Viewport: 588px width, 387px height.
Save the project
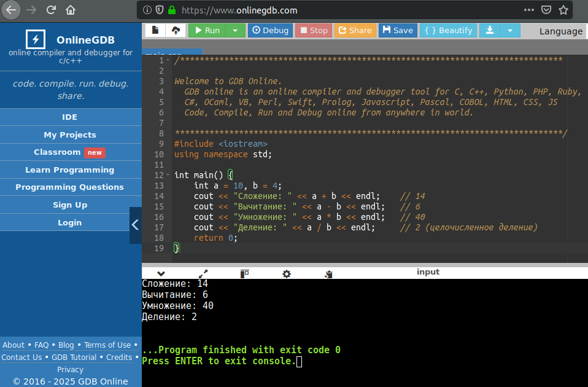click(x=398, y=30)
